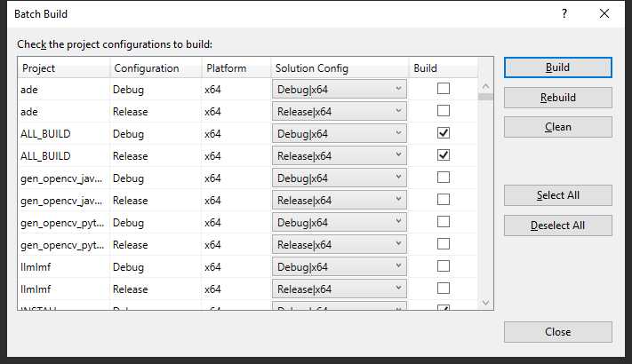Enable build for ade Debug
Screen dimensions: 632x364
click(444, 89)
